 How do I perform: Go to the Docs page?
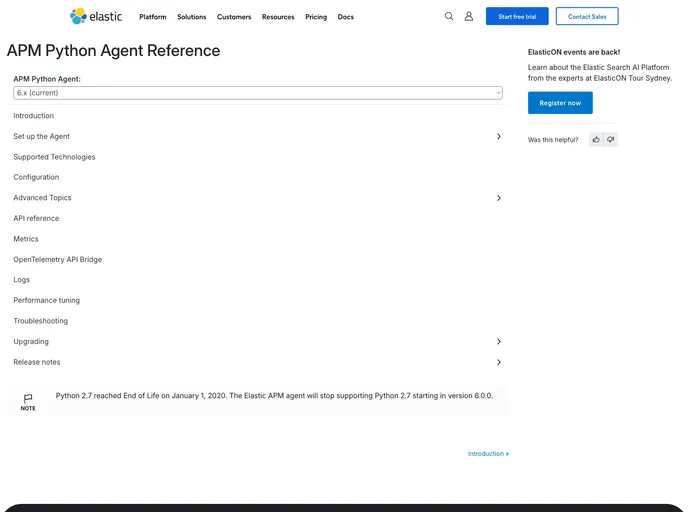coord(346,17)
